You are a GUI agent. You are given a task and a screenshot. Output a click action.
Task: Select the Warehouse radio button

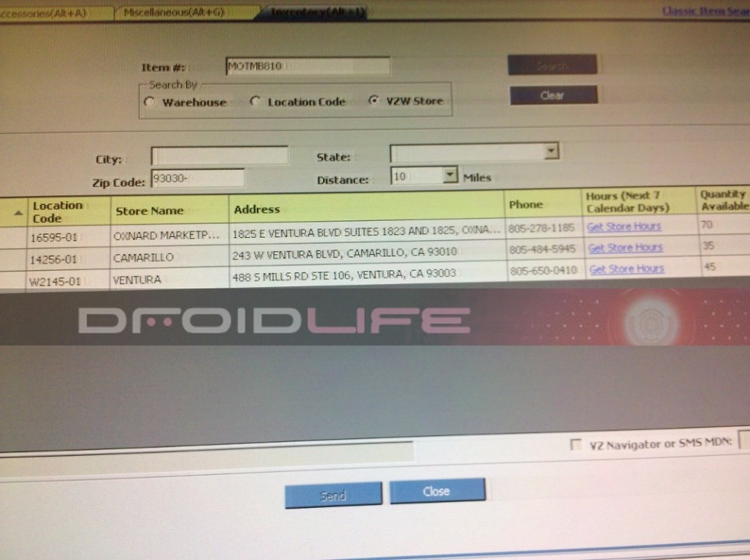pyautogui.click(x=150, y=103)
